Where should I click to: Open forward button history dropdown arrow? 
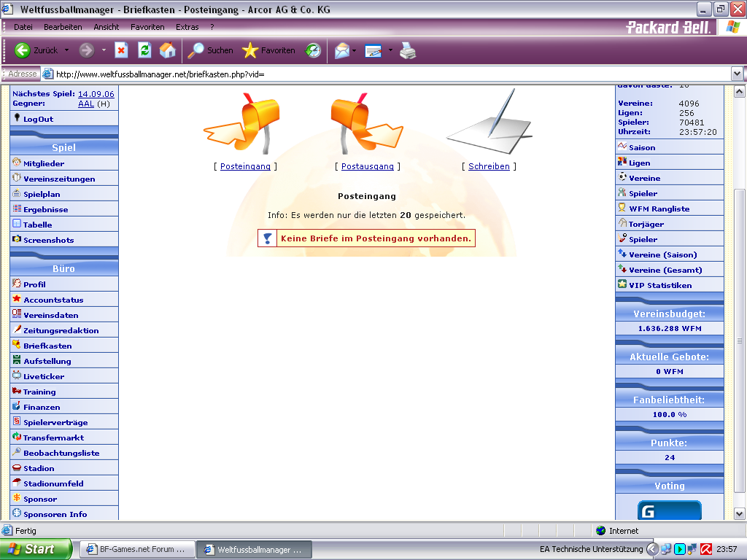pos(104,50)
